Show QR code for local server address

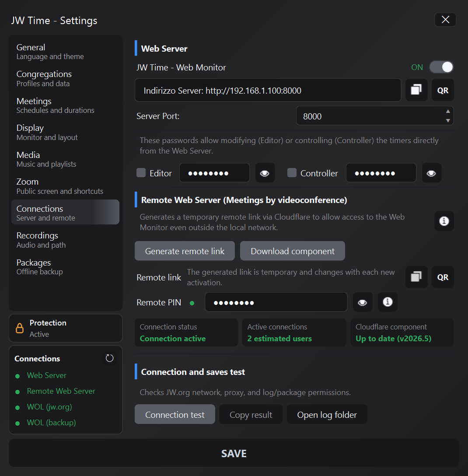pos(443,90)
